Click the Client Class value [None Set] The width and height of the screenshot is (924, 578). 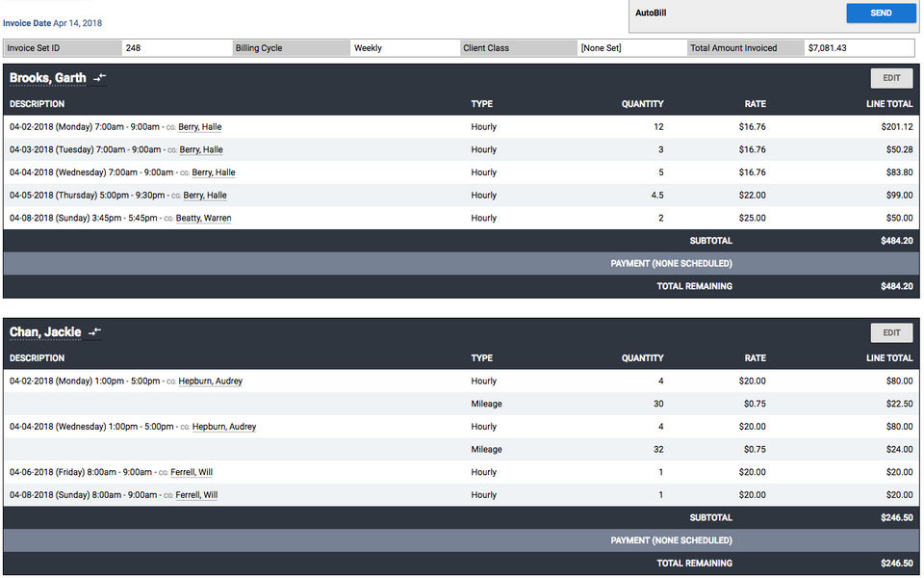(x=601, y=48)
